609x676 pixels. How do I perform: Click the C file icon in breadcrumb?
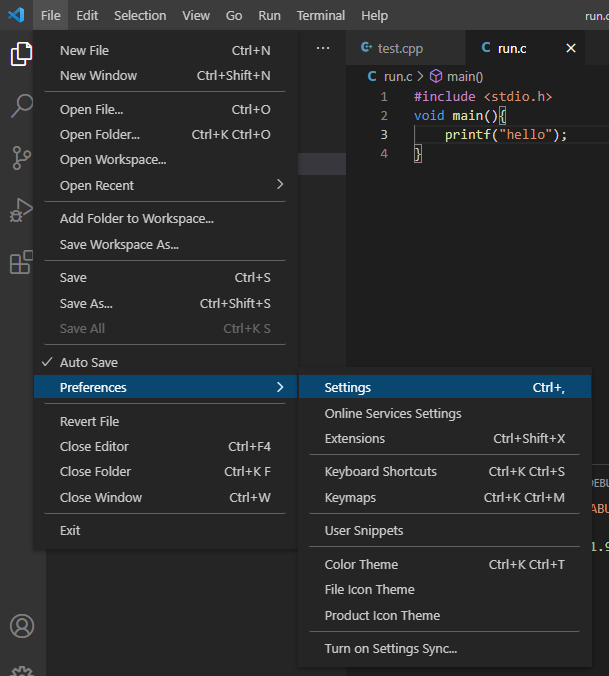point(372,76)
